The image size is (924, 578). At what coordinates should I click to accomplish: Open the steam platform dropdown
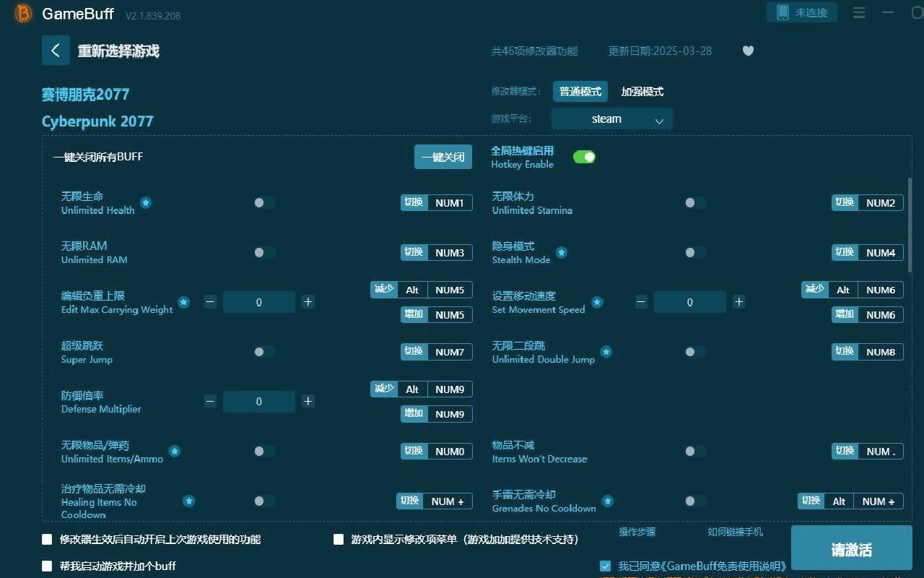point(612,118)
